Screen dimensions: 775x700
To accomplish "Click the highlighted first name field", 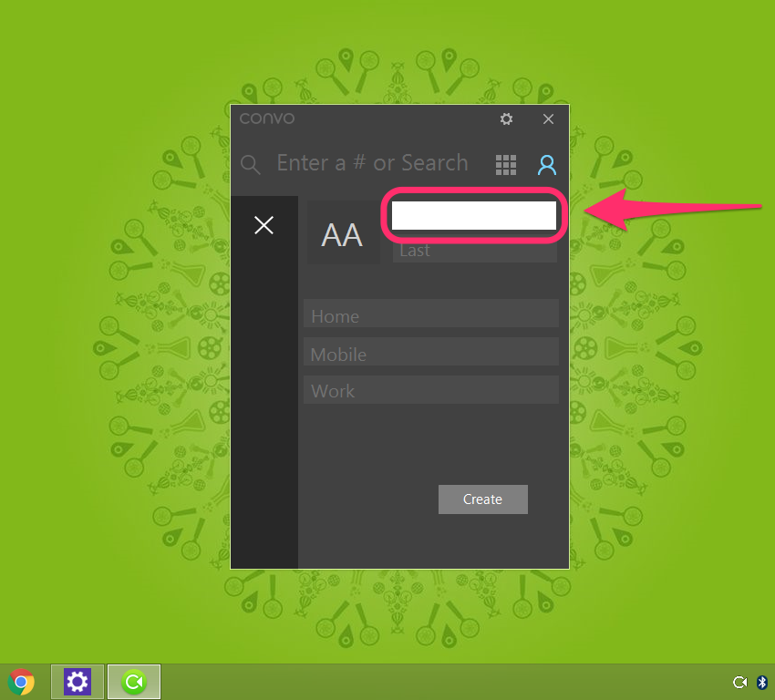I will point(473,215).
